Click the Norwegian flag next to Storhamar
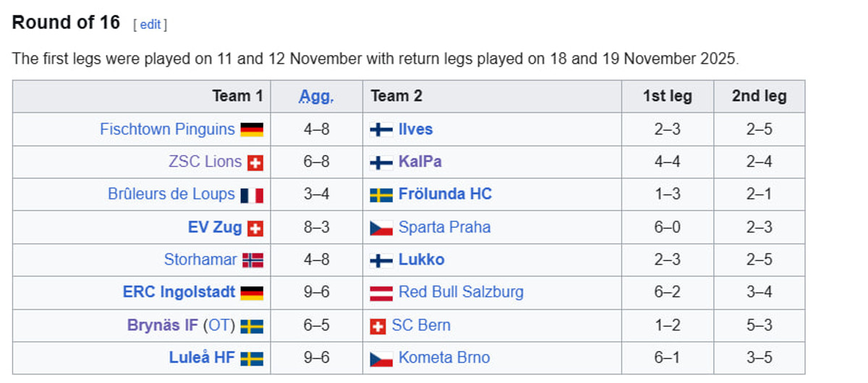 [252, 260]
